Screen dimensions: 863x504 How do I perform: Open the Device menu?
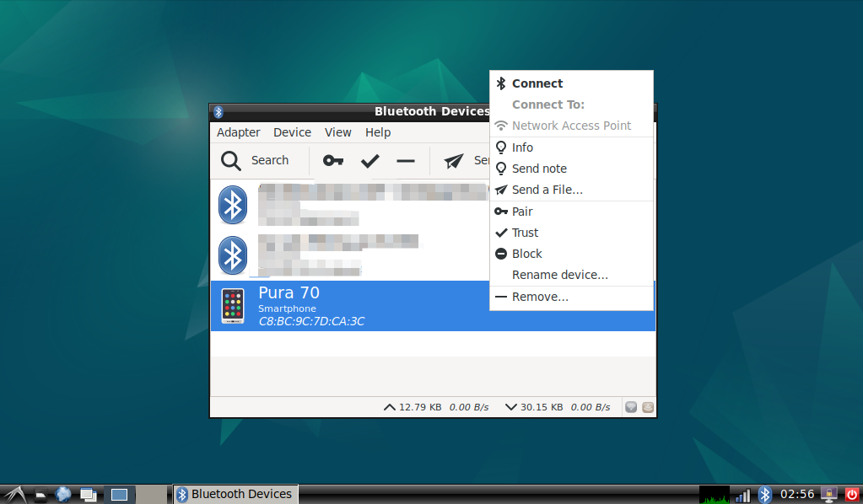pos(292,132)
